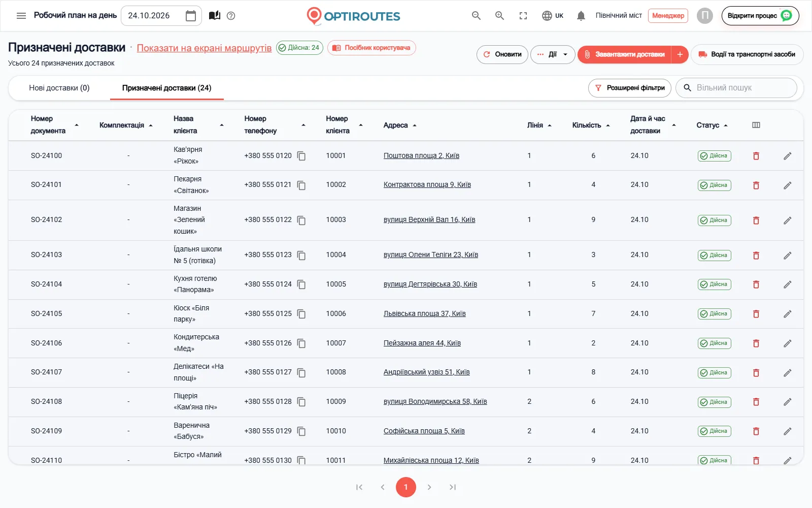
Task: Click the zoom out magnifier icon
Action: click(x=476, y=16)
